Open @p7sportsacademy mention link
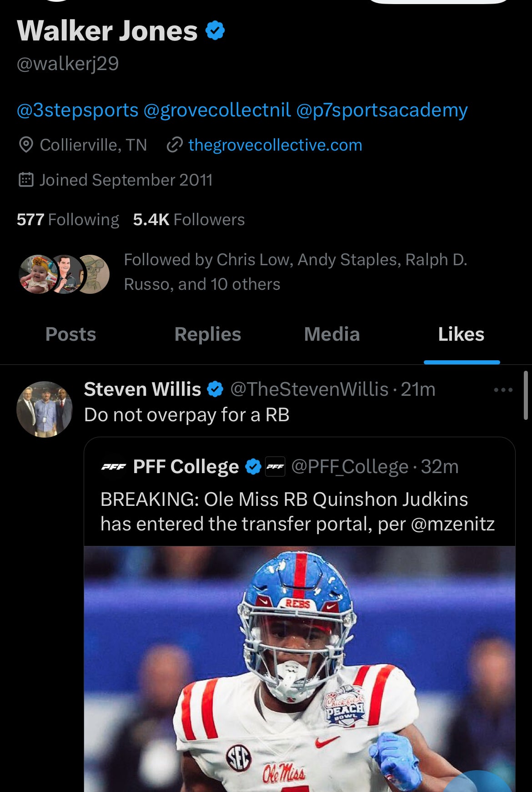This screenshot has height=792, width=532. click(x=382, y=110)
